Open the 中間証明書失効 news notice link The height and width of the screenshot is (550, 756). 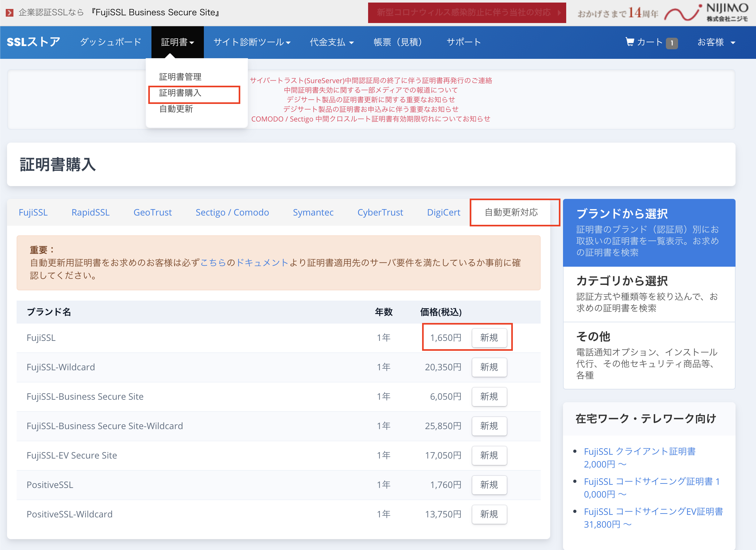click(371, 90)
